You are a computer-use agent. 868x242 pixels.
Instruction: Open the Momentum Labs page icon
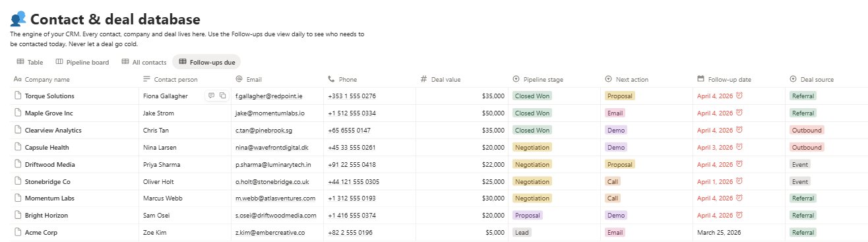pyautogui.click(x=18, y=198)
